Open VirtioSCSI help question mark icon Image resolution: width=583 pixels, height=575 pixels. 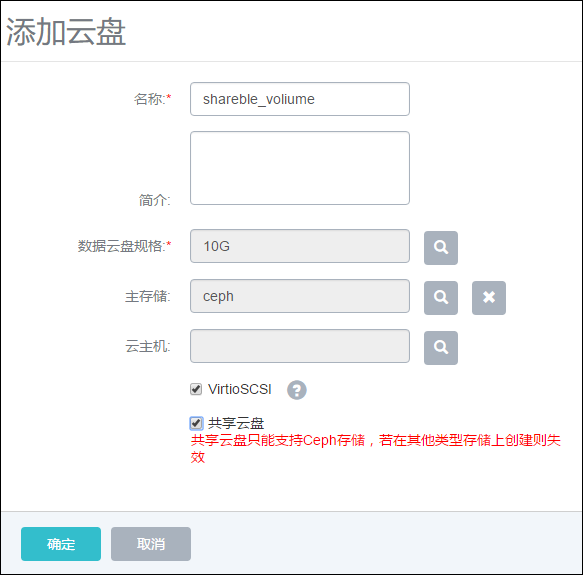click(297, 390)
